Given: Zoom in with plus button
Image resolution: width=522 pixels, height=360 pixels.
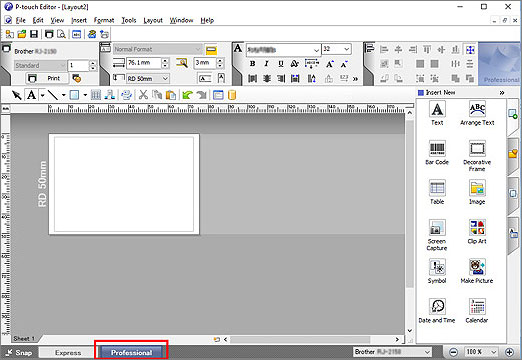Looking at the screenshot, I should 509,352.
